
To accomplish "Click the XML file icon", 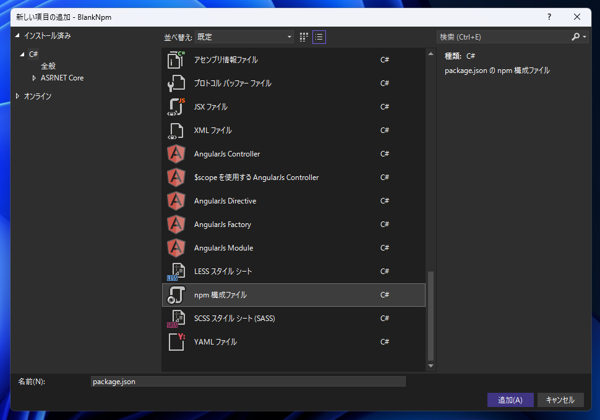I will [176, 130].
